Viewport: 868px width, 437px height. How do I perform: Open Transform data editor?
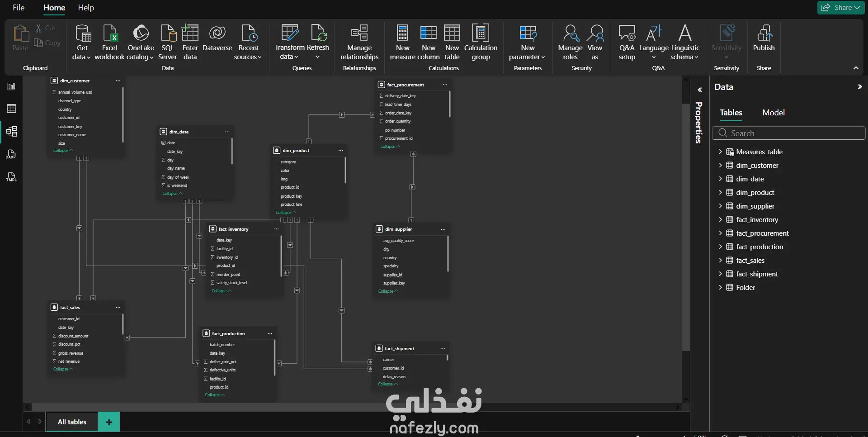tap(289, 42)
